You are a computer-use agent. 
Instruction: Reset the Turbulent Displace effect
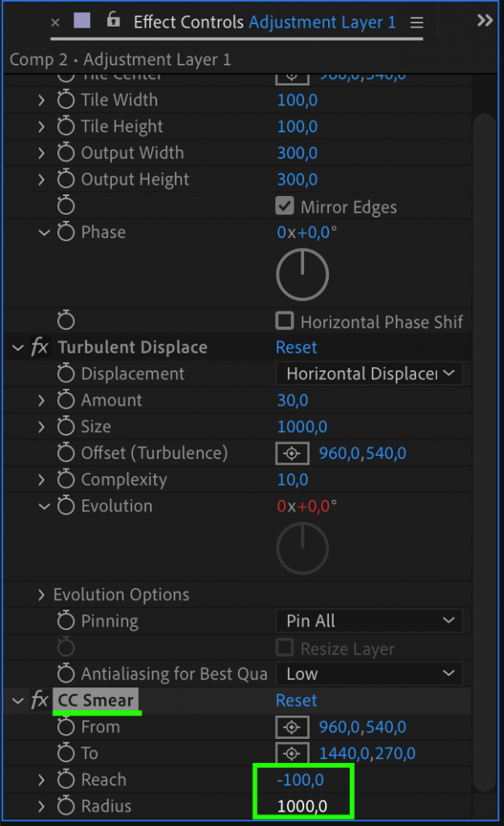coord(296,347)
